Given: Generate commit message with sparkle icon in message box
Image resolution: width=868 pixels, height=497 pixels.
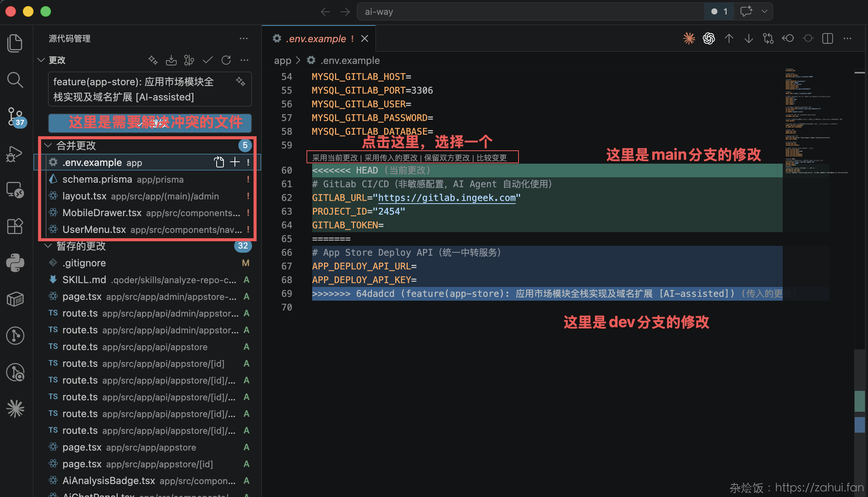Looking at the screenshot, I should coord(241,81).
